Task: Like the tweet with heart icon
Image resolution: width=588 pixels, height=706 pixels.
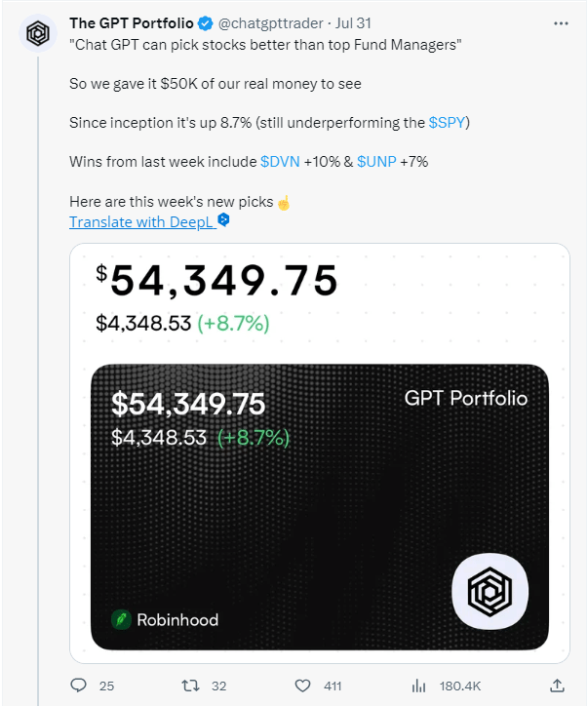Action: [303, 686]
